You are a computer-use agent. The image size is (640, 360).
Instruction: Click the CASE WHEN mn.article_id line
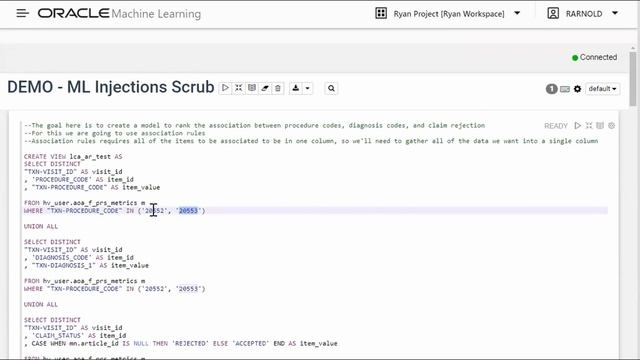point(180,343)
